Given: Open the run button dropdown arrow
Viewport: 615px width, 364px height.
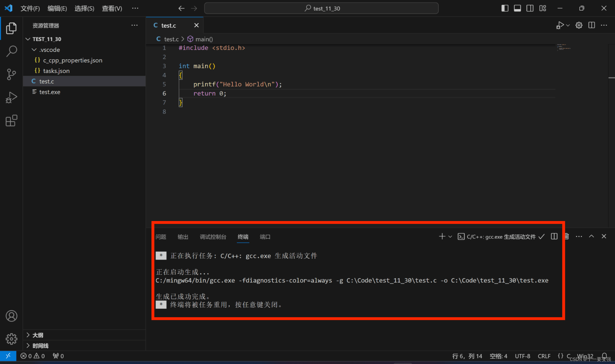Looking at the screenshot, I should click(568, 25).
